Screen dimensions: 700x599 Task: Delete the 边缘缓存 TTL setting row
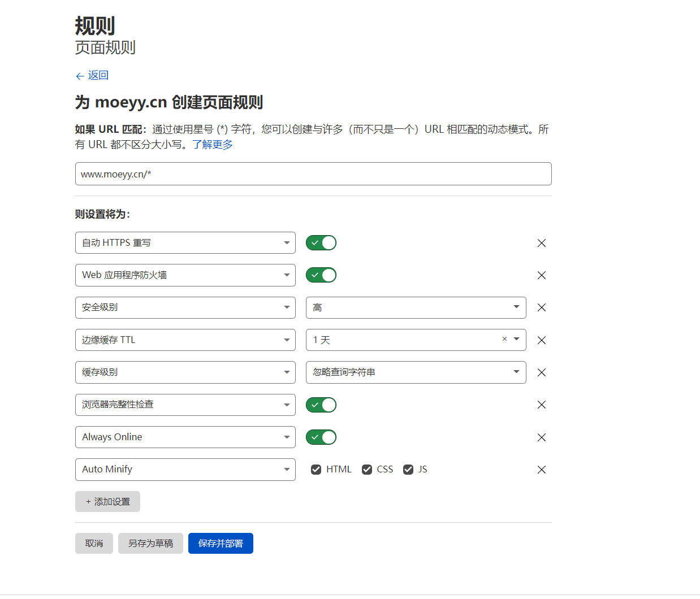tap(541, 340)
